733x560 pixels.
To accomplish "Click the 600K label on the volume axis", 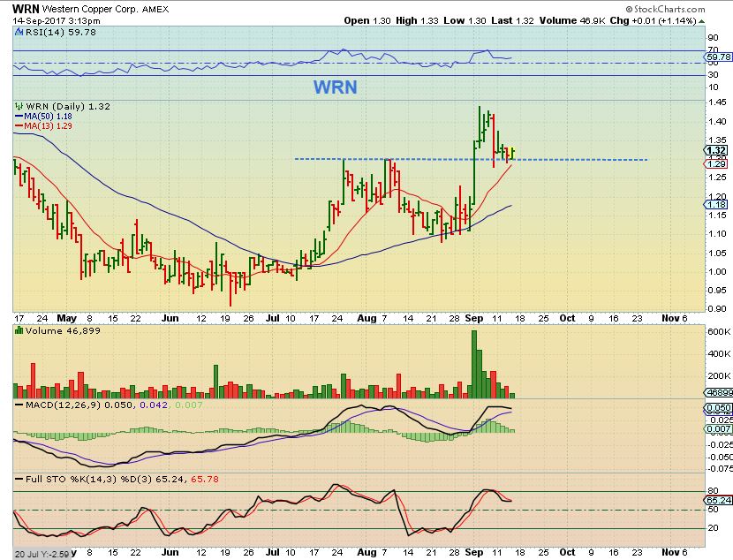I will 719,331.
